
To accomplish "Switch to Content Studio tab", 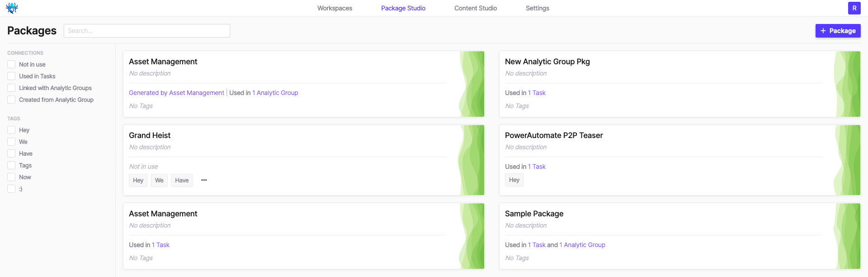I will [x=476, y=8].
